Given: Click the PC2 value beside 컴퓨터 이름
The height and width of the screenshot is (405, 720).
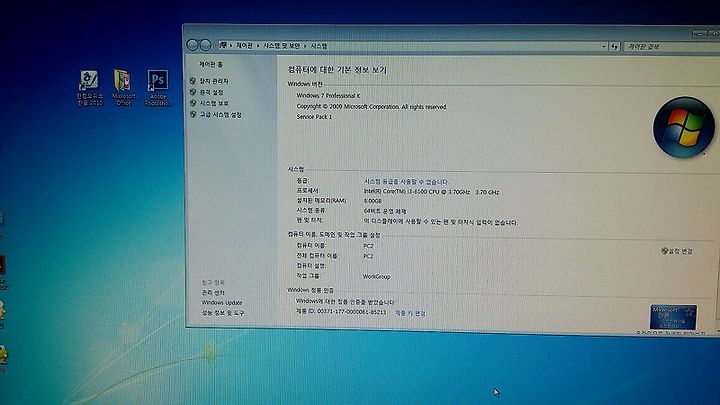Looking at the screenshot, I should [x=368, y=246].
